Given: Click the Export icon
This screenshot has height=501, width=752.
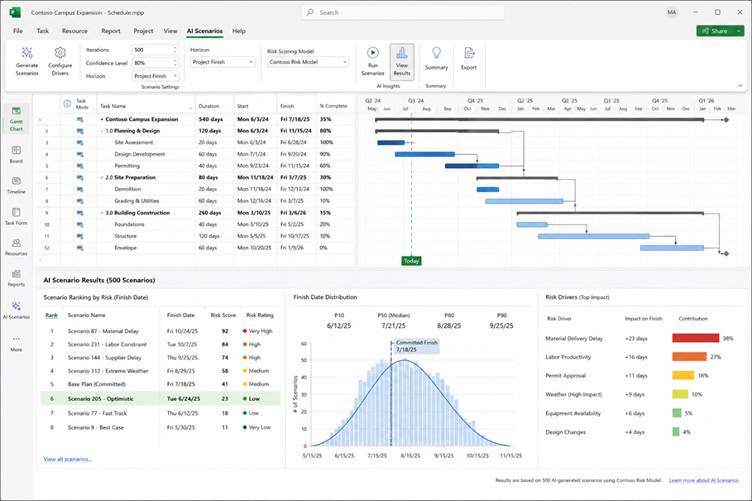Looking at the screenshot, I should [x=469, y=52].
